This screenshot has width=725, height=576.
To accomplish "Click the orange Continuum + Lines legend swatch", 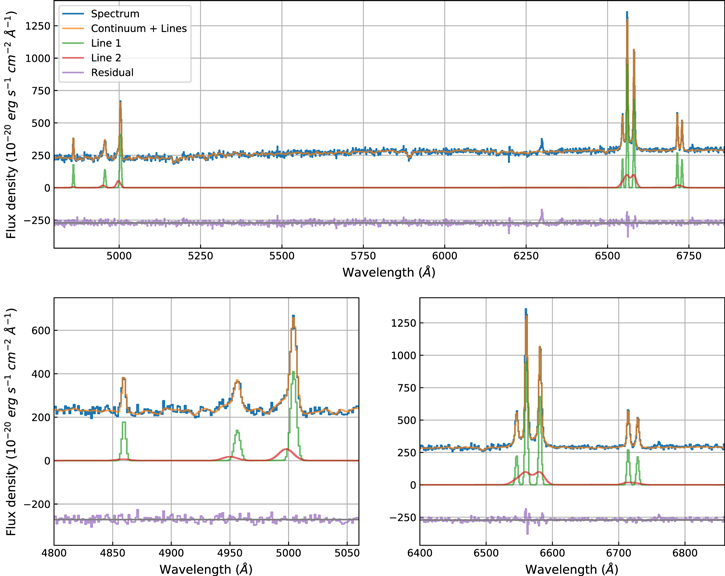I will point(74,28).
